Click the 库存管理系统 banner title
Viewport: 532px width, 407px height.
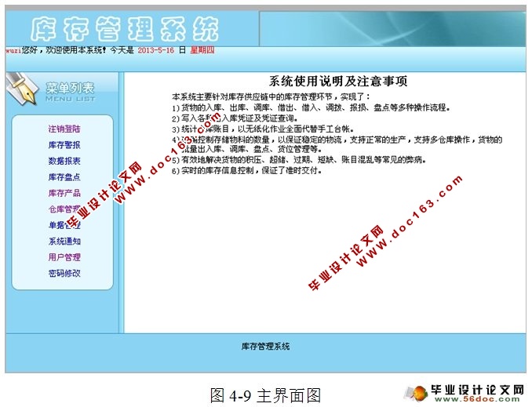click(x=124, y=29)
